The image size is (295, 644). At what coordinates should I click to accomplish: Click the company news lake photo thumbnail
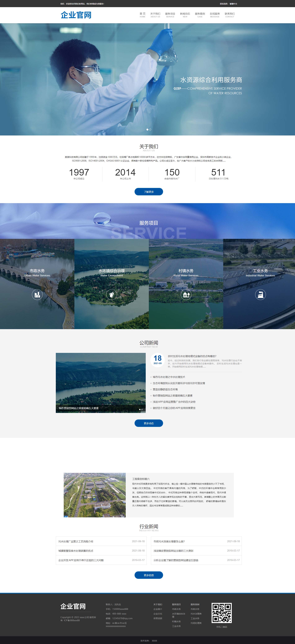[x=101, y=383]
